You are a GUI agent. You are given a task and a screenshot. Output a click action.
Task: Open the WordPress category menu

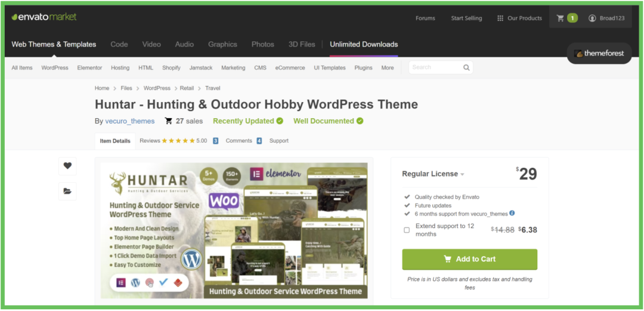pos(55,67)
